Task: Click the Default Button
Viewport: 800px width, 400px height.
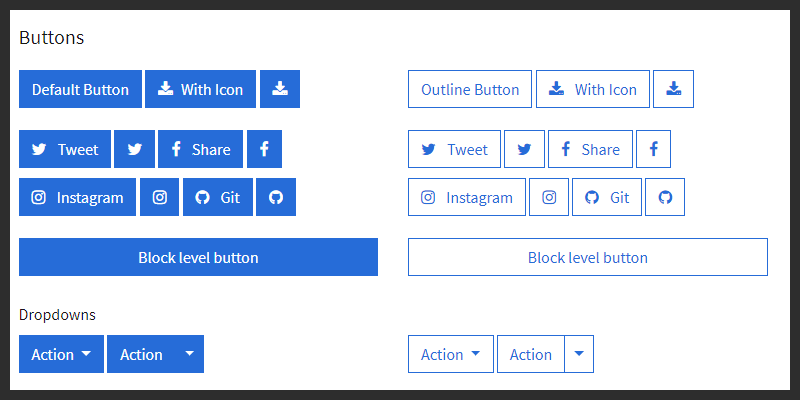Action: [80, 89]
